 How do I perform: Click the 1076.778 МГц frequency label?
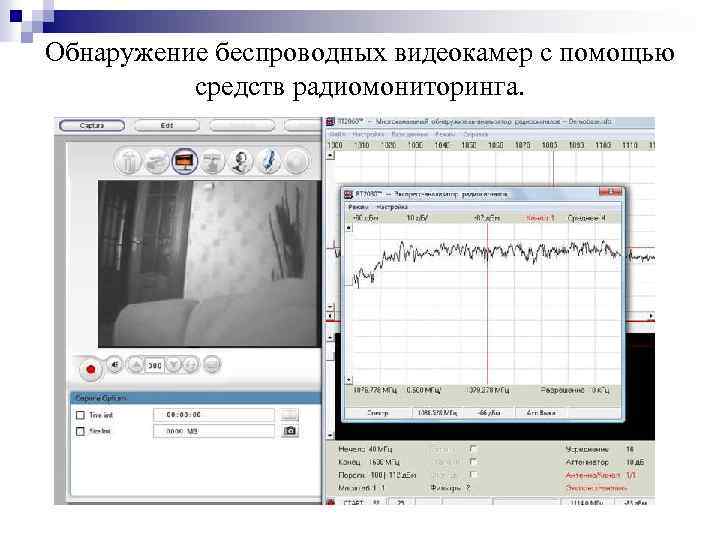tap(375, 390)
